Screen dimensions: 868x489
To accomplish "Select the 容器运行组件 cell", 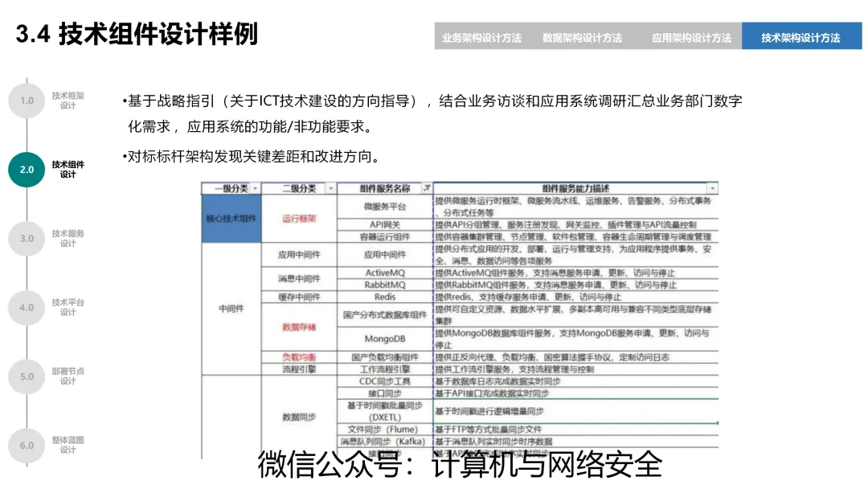I will pyautogui.click(x=385, y=236).
